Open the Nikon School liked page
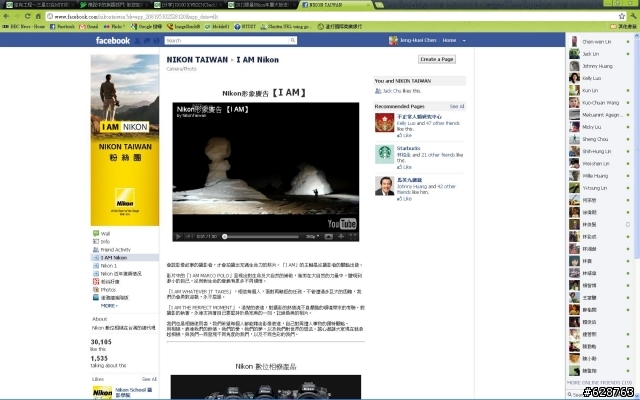 tap(133, 392)
